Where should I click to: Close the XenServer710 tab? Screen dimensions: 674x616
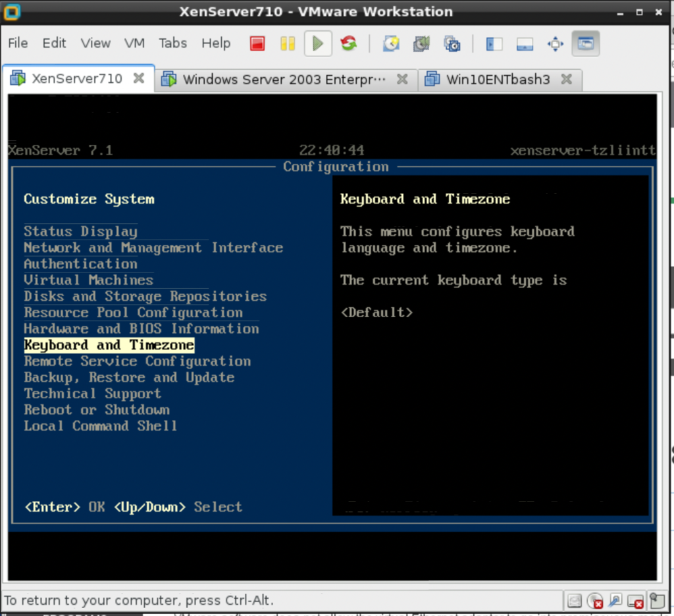138,78
